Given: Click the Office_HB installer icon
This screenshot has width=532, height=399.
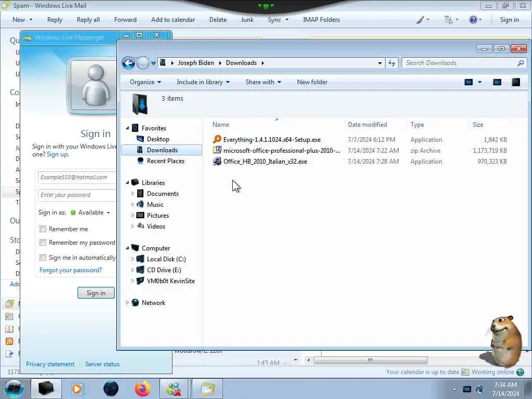Looking at the screenshot, I should (217, 162).
